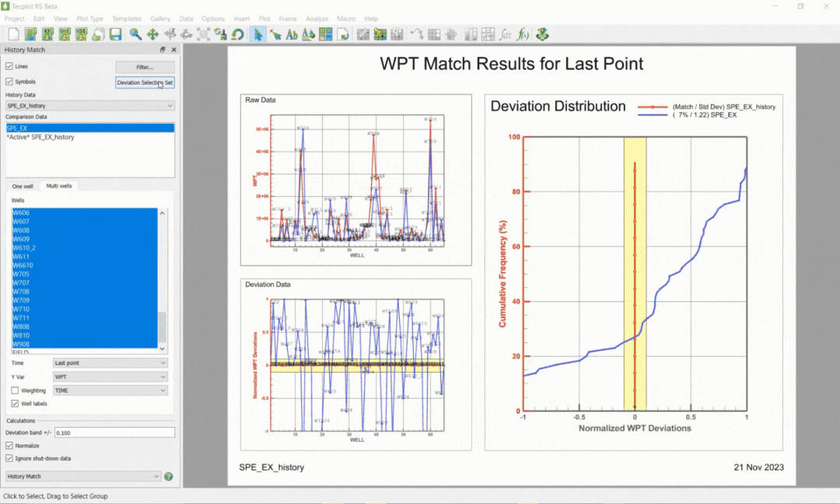840x504 pixels.
Task: Open the f(x) equation icon
Action: [523, 34]
